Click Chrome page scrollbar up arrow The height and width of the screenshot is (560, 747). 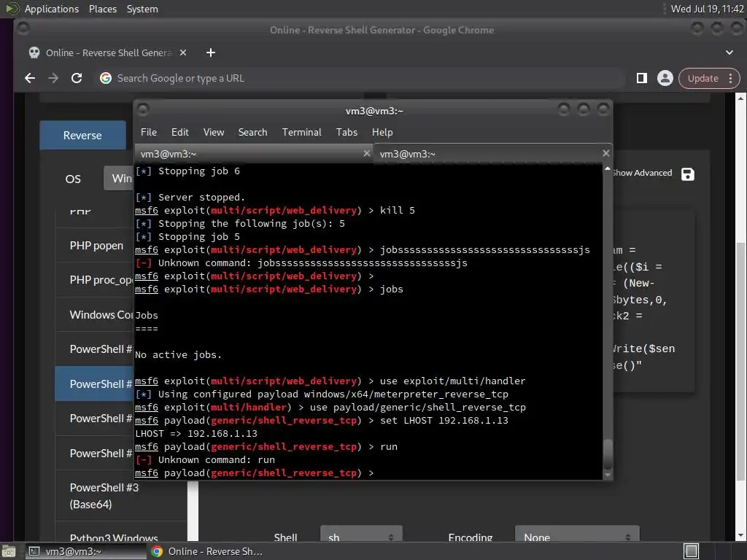click(741, 98)
